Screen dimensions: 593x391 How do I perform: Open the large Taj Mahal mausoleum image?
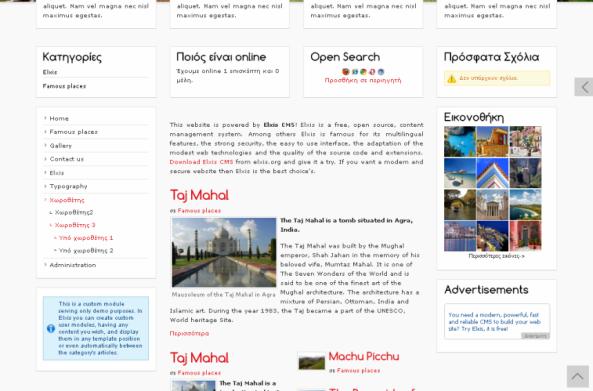click(x=224, y=252)
